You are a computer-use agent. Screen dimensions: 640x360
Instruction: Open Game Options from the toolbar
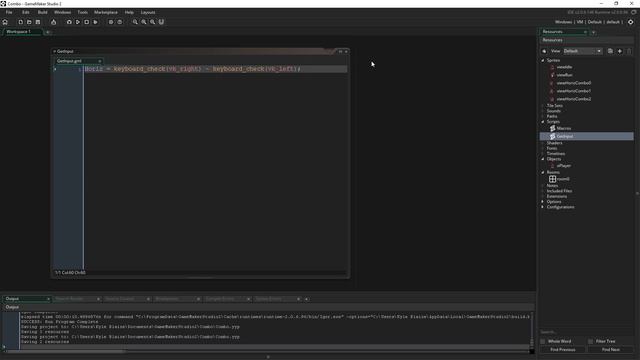(111, 22)
